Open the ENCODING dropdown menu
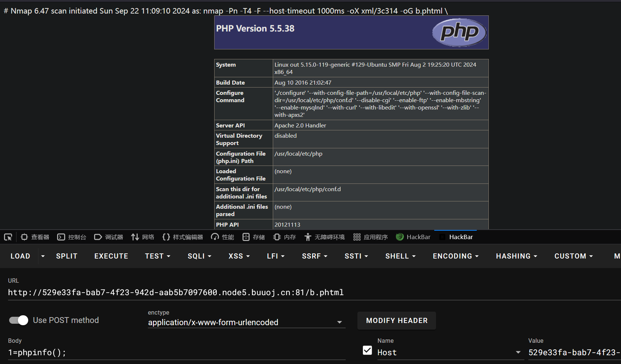The image size is (621, 364). [456, 256]
